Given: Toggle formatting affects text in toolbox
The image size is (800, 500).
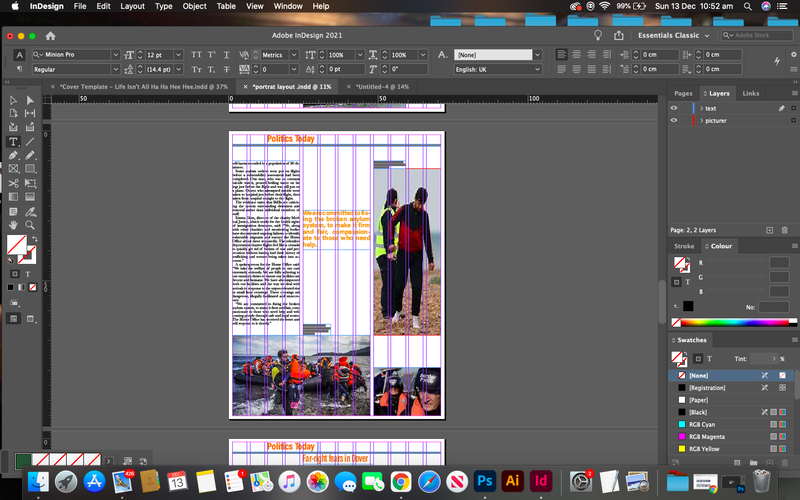Looking at the screenshot, I should (x=28, y=274).
